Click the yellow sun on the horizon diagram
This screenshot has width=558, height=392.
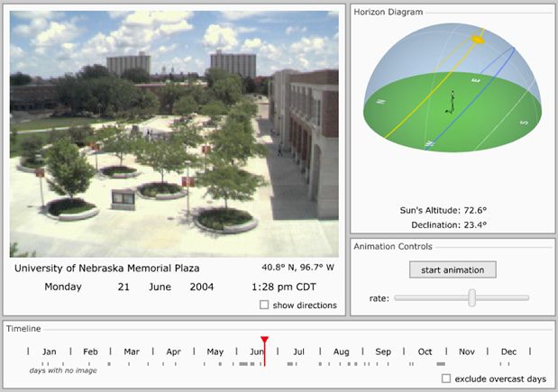[x=478, y=39]
